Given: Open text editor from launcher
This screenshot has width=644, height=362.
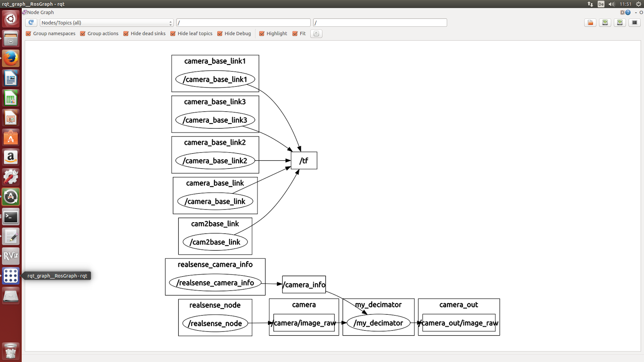Looking at the screenshot, I should tap(11, 236).
